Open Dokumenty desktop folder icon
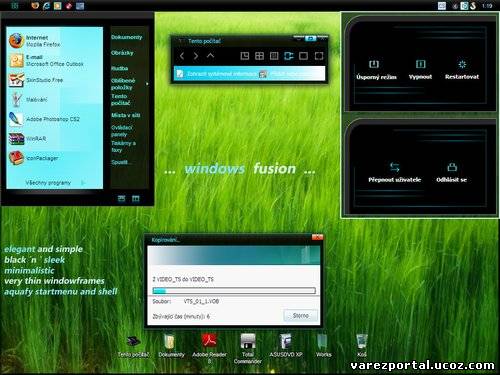 [171, 346]
